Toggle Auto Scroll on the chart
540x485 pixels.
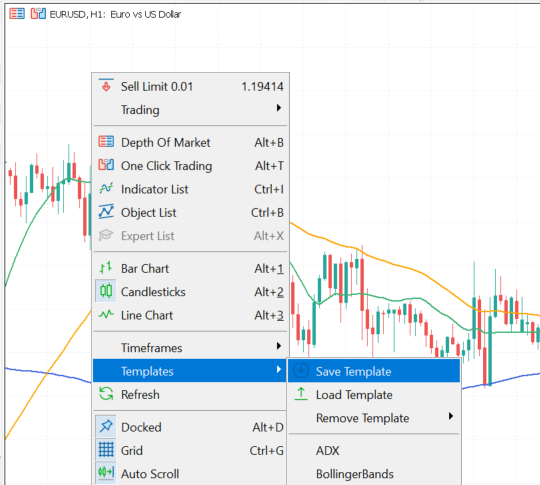pos(190,474)
